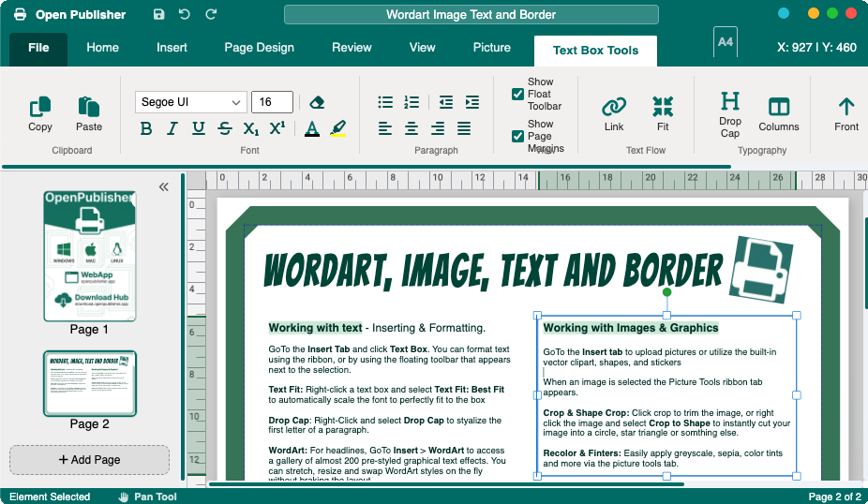Select the Page 2 thumbnail

pyautogui.click(x=90, y=383)
